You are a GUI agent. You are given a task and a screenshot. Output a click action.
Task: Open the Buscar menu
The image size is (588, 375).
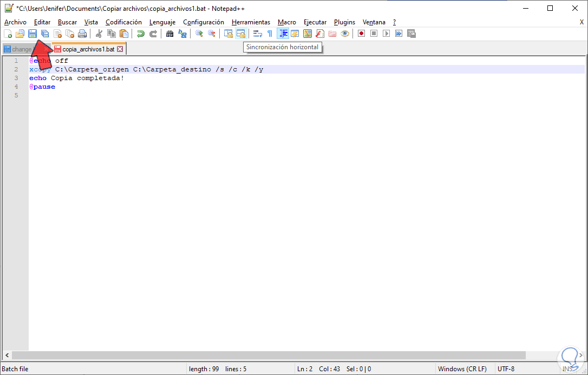pyautogui.click(x=68, y=22)
